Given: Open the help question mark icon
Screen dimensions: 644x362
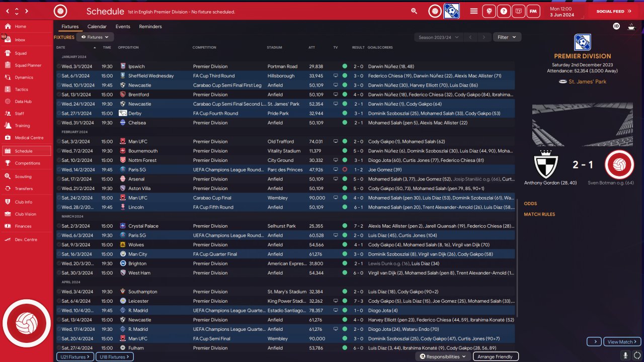Looking at the screenshot, I should point(503,11).
